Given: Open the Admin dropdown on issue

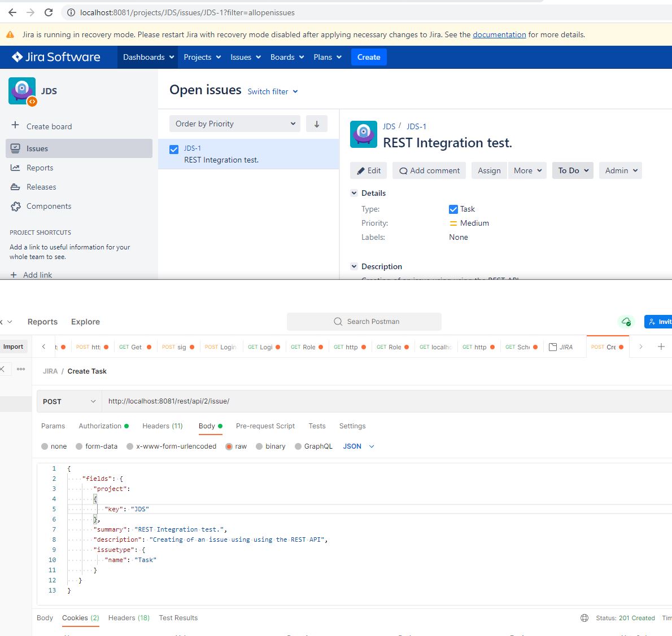Looking at the screenshot, I should coord(621,170).
